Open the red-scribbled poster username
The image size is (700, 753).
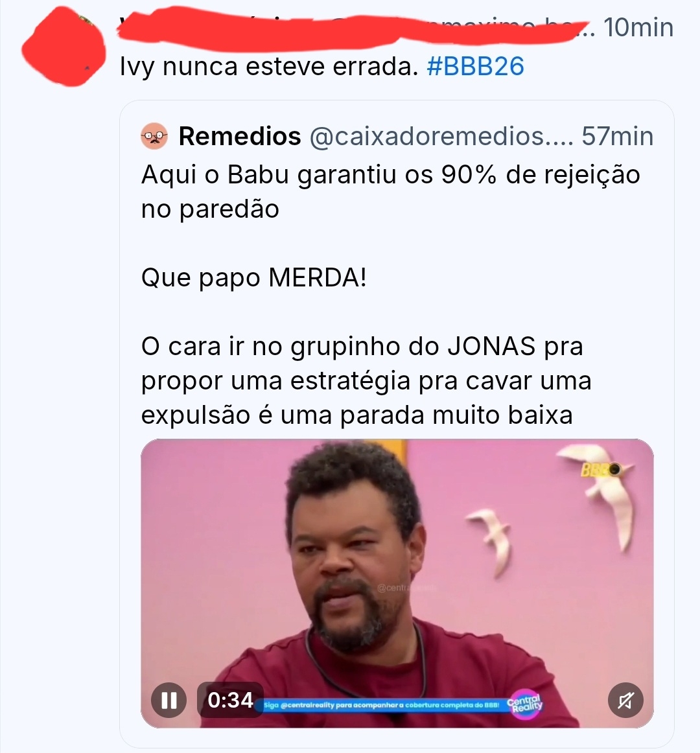353,27
